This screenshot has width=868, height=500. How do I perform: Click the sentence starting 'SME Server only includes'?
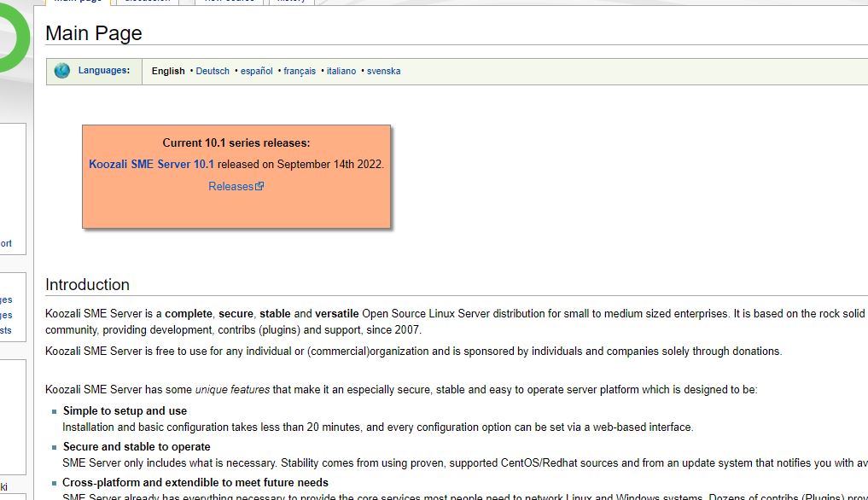tap(465, 463)
